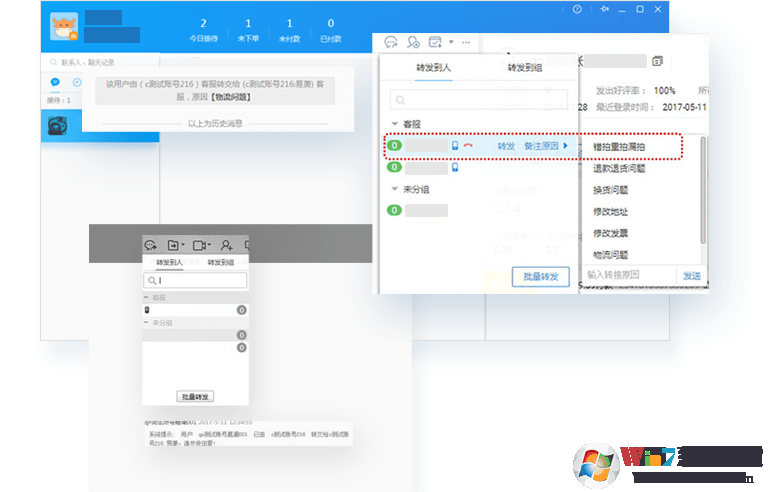This screenshot has height=492, width=770.
Task: Click the video camera icon in small gray toolbar
Action: [x=199, y=245]
